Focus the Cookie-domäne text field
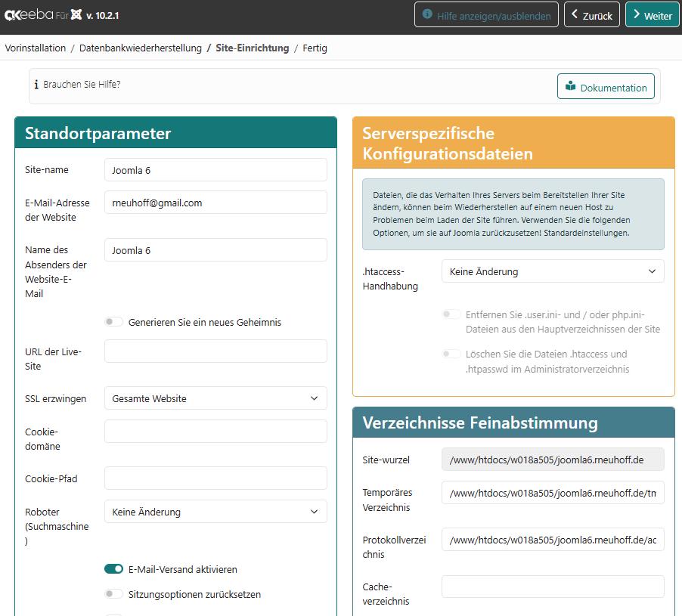The image size is (682, 616). click(x=215, y=432)
